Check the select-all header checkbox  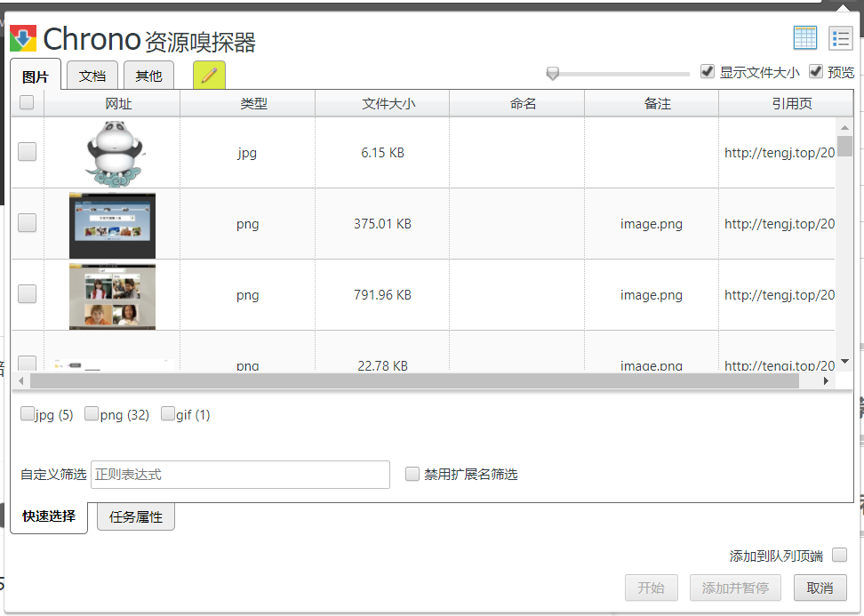[27, 102]
